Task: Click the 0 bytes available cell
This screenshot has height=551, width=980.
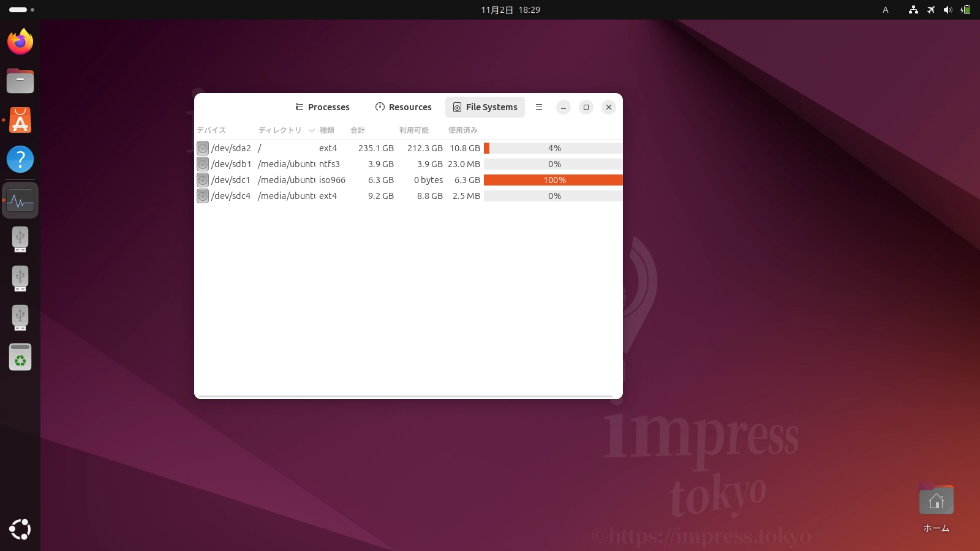Action: pyautogui.click(x=428, y=180)
